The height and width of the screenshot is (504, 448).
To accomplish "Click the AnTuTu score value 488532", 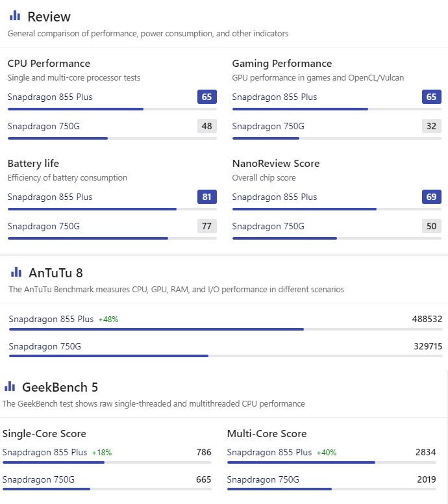I will (427, 319).
